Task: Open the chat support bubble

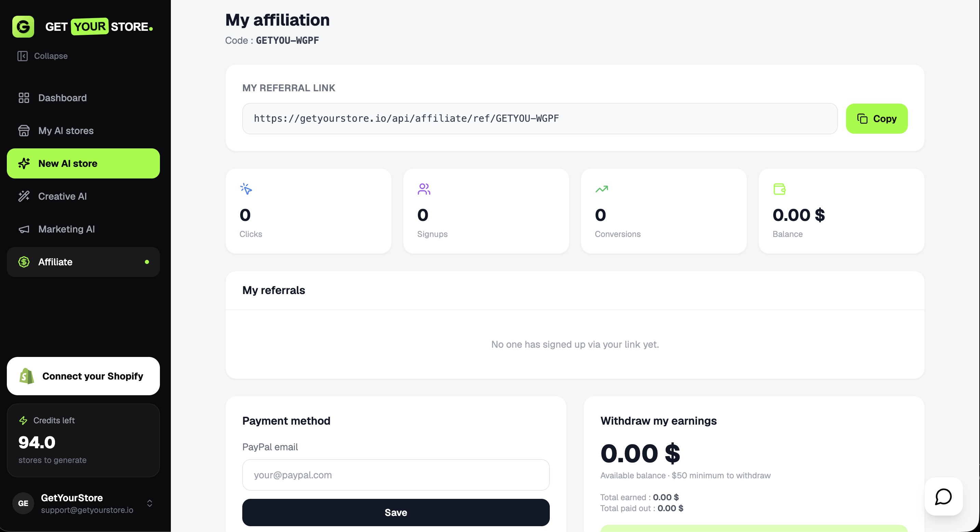Action: click(943, 496)
